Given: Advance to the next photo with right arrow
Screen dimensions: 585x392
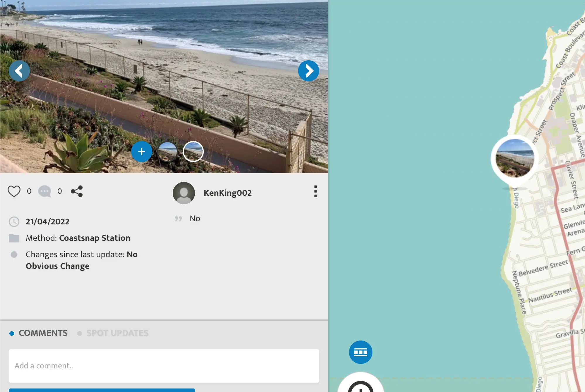Looking at the screenshot, I should [x=308, y=71].
